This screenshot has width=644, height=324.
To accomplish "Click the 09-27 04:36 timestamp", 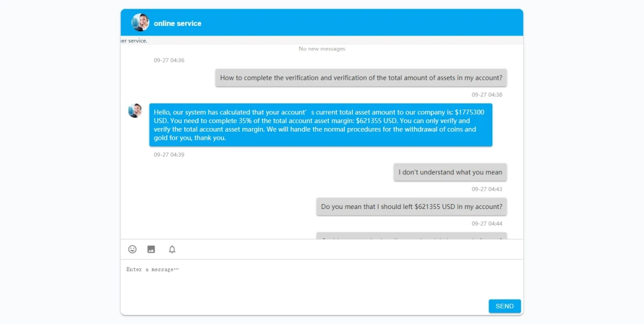I will (169, 60).
